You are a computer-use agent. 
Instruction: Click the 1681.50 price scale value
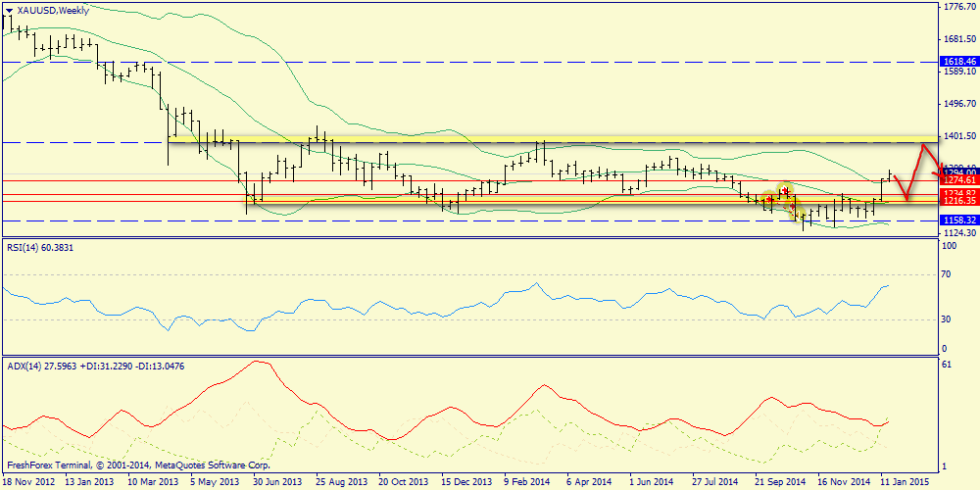[x=959, y=39]
